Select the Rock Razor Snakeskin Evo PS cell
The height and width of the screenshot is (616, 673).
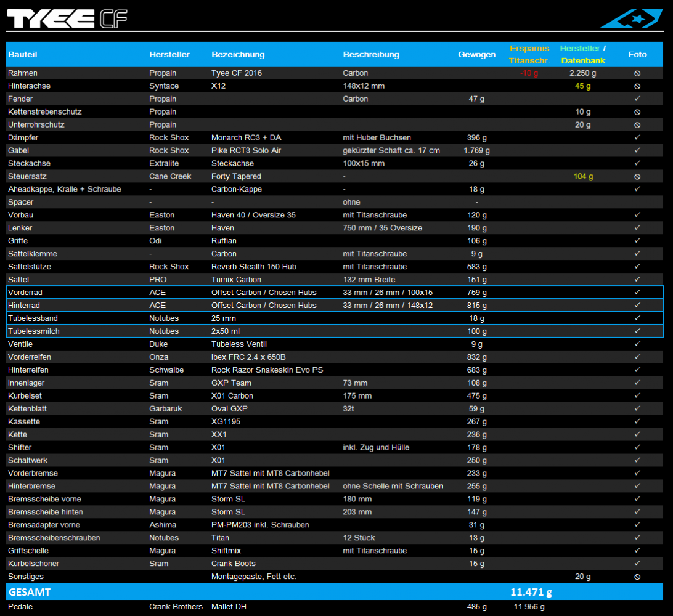tap(267, 370)
